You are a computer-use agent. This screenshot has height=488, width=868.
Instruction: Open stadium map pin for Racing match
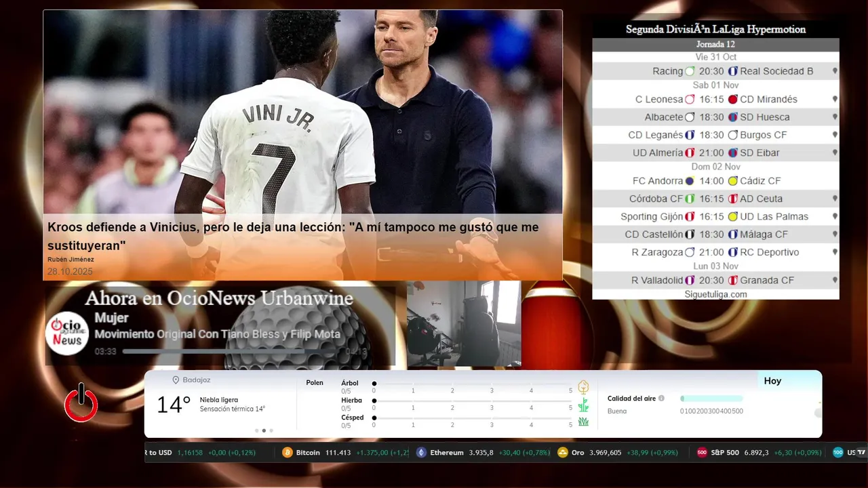tap(835, 71)
